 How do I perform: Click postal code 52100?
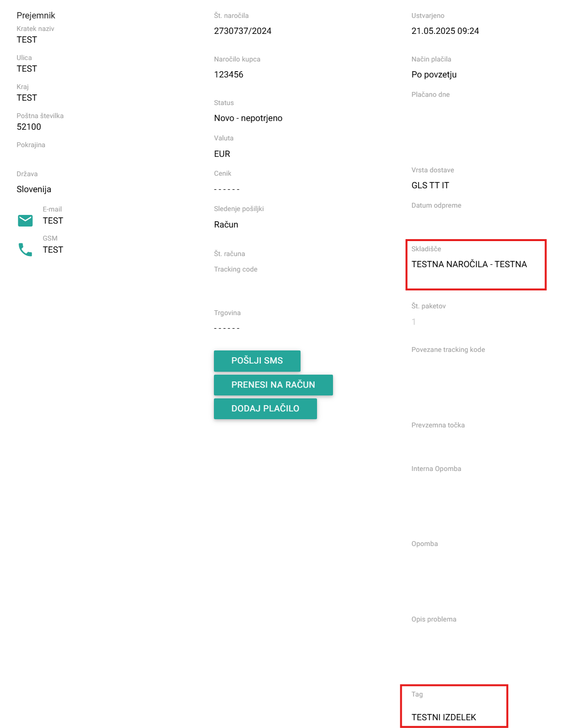[x=29, y=127]
